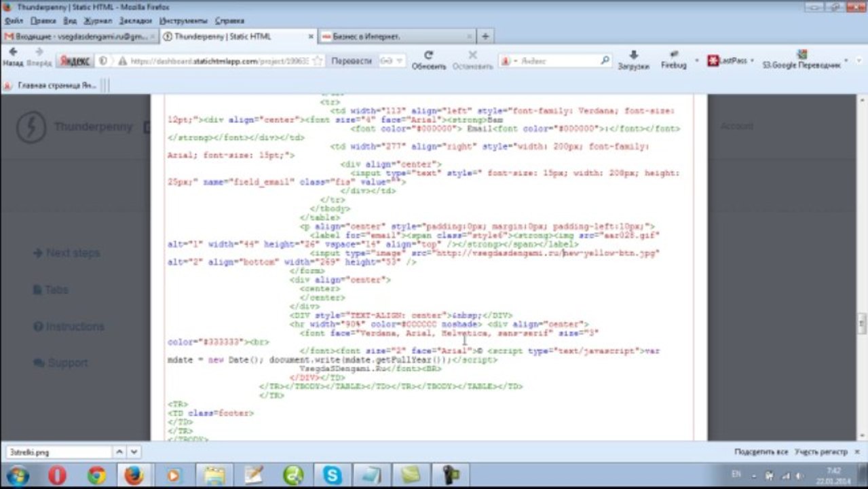Click Tabs in Thunderpenny sidebar
This screenshot has height=489, width=868.
point(51,289)
